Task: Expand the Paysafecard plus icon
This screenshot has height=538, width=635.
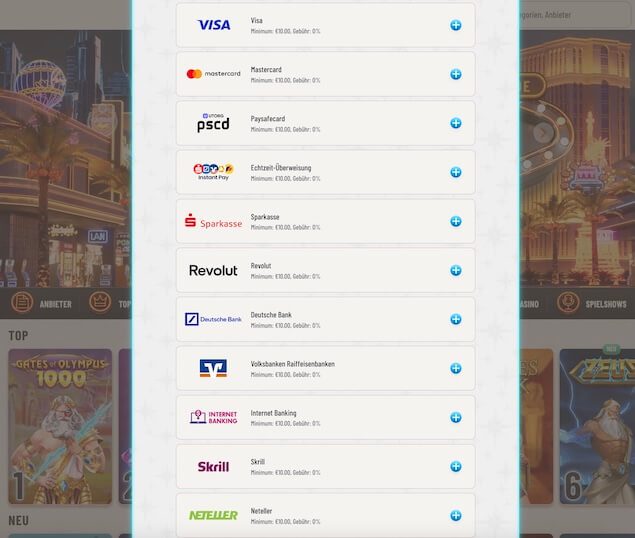Action: pyautogui.click(x=456, y=123)
